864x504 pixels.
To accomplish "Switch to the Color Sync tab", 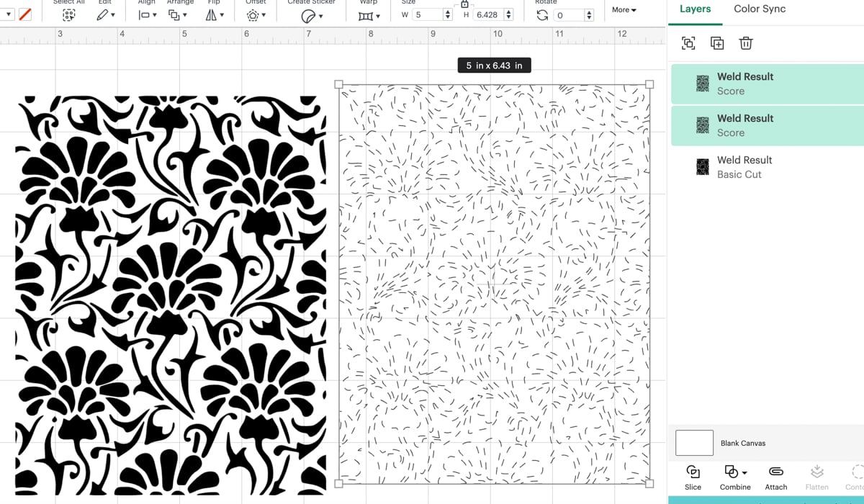I will click(759, 9).
